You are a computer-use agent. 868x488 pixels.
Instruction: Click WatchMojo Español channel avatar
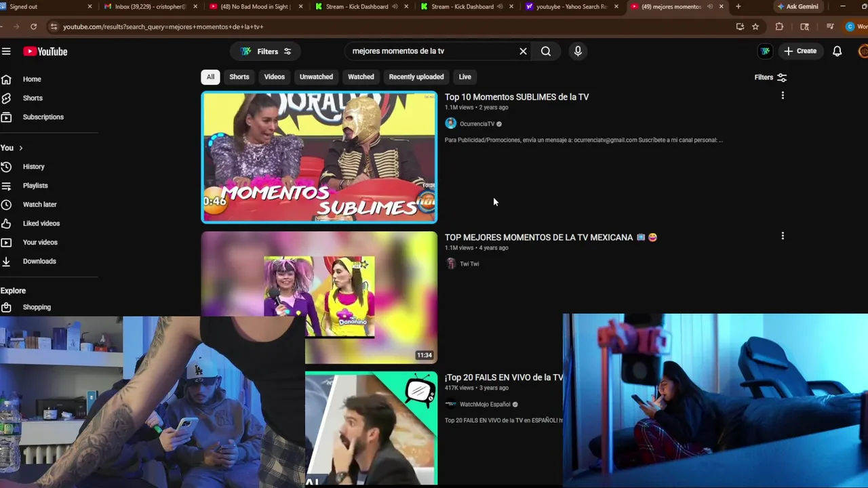click(451, 404)
